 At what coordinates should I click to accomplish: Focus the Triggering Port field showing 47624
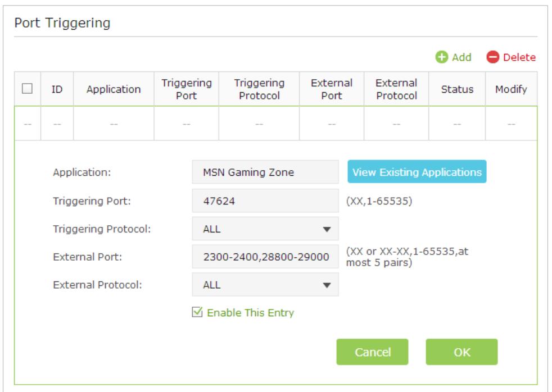(x=265, y=200)
